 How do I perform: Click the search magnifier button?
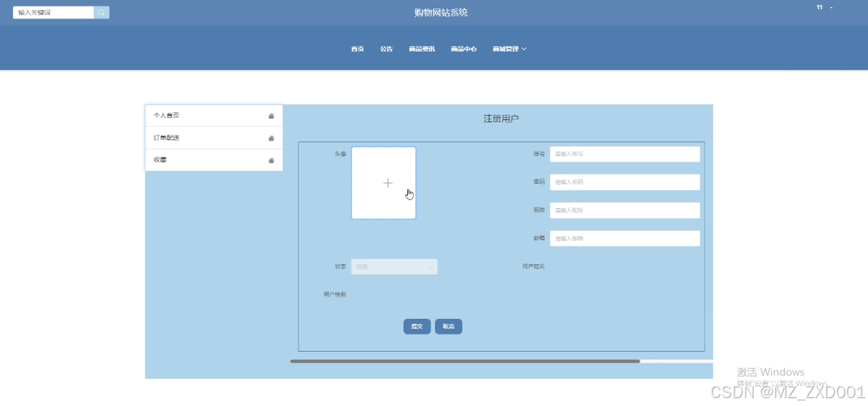(x=102, y=12)
